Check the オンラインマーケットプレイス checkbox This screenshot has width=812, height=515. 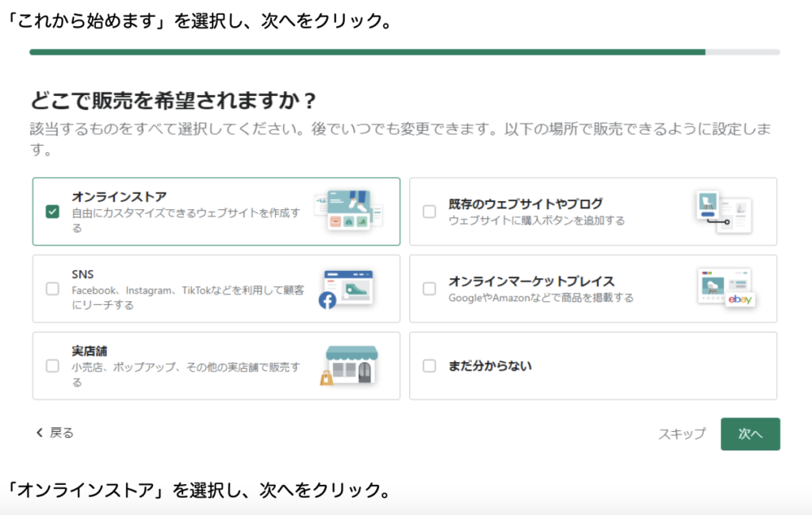429,289
